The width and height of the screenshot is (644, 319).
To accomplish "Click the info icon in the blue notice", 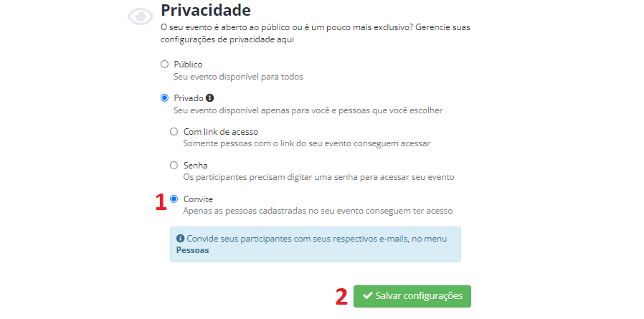I will coord(180,239).
